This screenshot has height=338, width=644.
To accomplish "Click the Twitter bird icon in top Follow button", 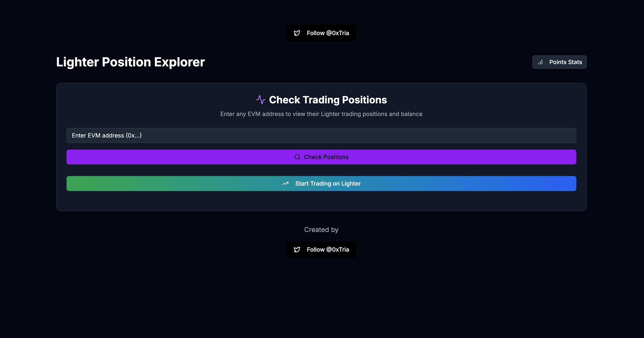I will pyautogui.click(x=297, y=33).
